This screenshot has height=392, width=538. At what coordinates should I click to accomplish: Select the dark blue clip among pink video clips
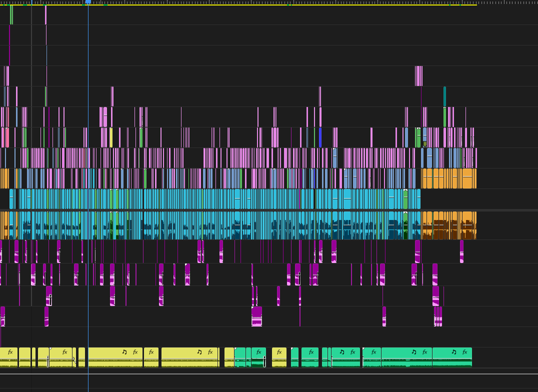[320, 137]
